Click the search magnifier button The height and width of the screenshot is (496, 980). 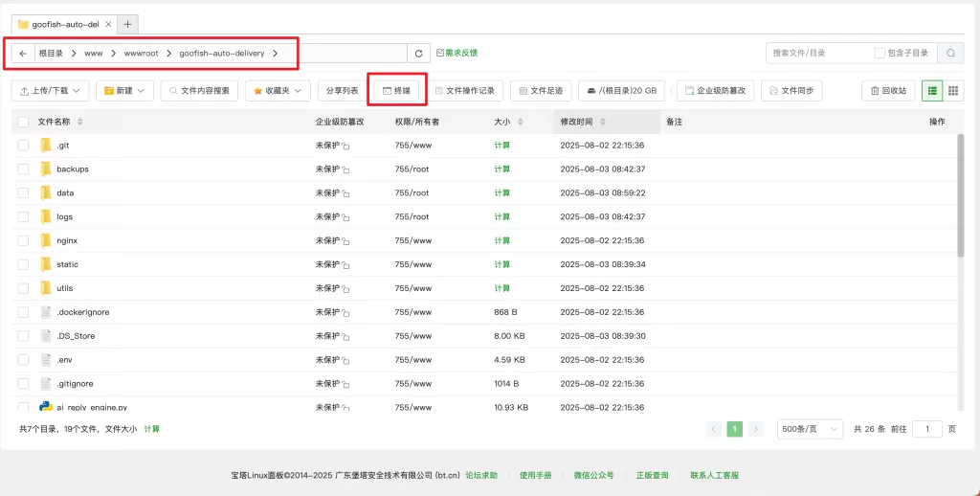950,54
